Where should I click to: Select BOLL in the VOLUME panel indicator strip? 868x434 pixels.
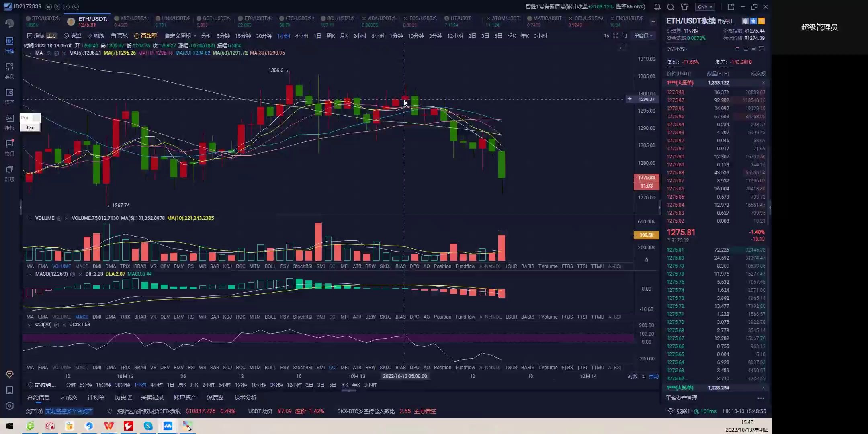[x=270, y=266]
